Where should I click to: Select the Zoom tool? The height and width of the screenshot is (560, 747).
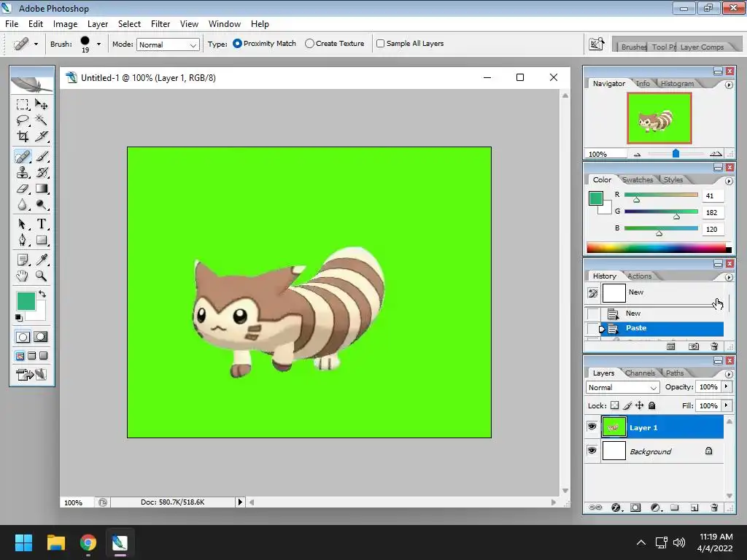coord(42,276)
